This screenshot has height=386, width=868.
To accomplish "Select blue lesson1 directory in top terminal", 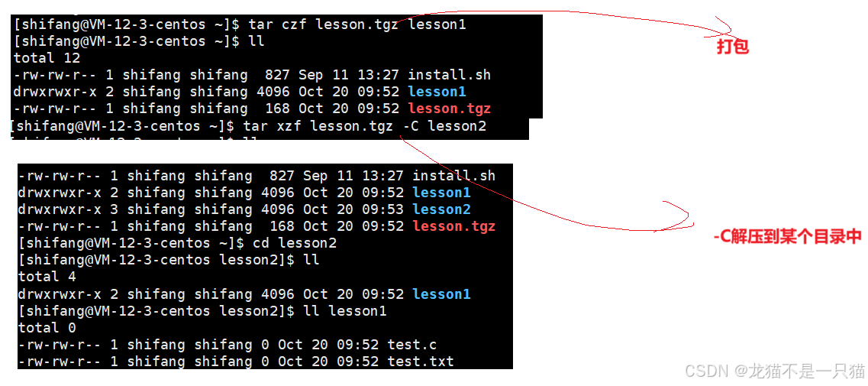I will (x=437, y=92).
